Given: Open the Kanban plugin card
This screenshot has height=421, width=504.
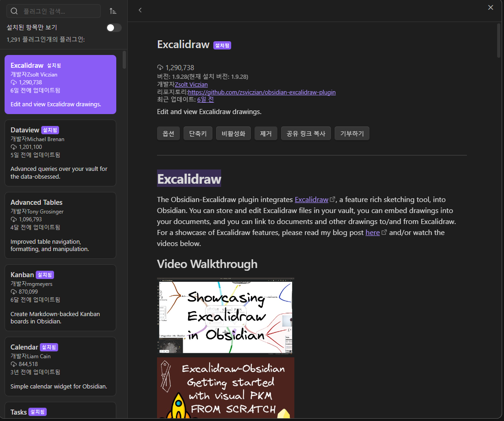Looking at the screenshot, I should point(60,298).
